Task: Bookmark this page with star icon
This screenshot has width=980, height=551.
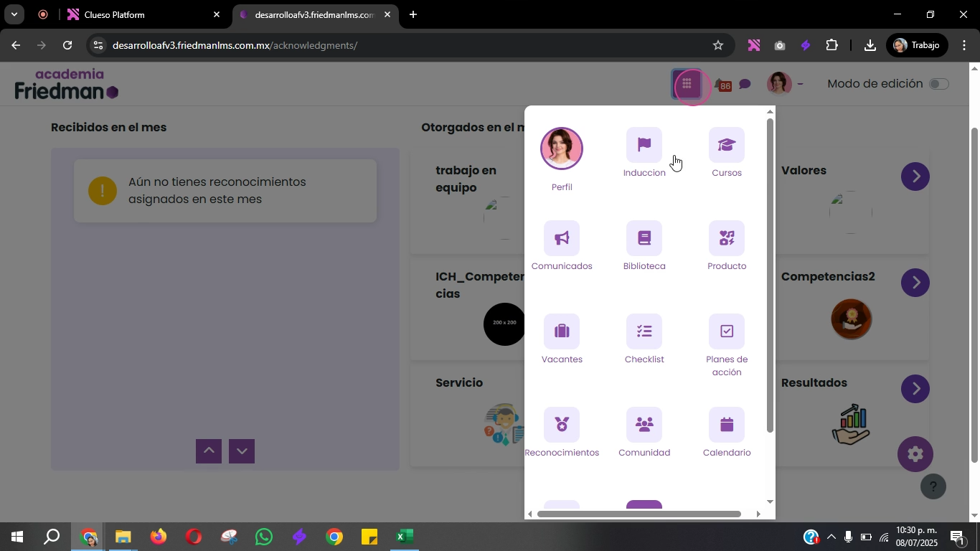Action: [717, 45]
